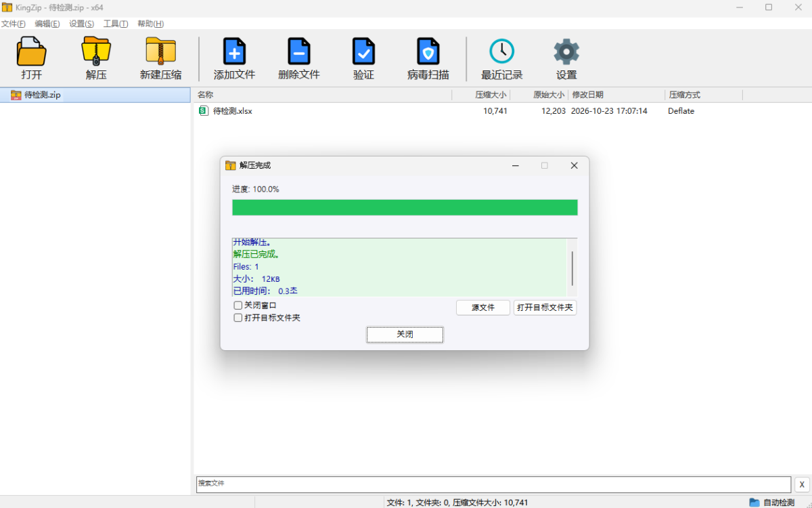The image size is (812, 508).
Task: Click the 12,203 original size cell
Action: point(554,111)
